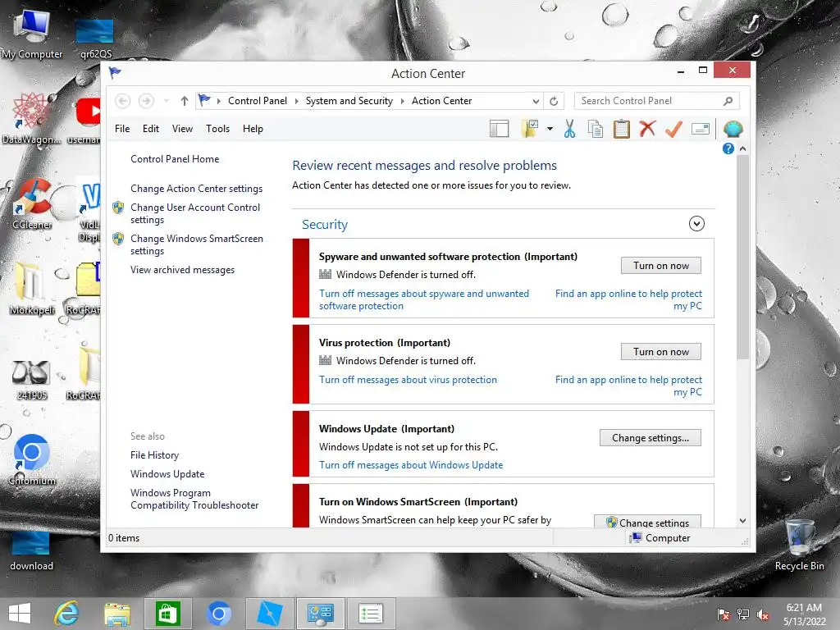Select My Computer desktop icon
The height and width of the screenshot is (630, 840).
pyautogui.click(x=32, y=34)
